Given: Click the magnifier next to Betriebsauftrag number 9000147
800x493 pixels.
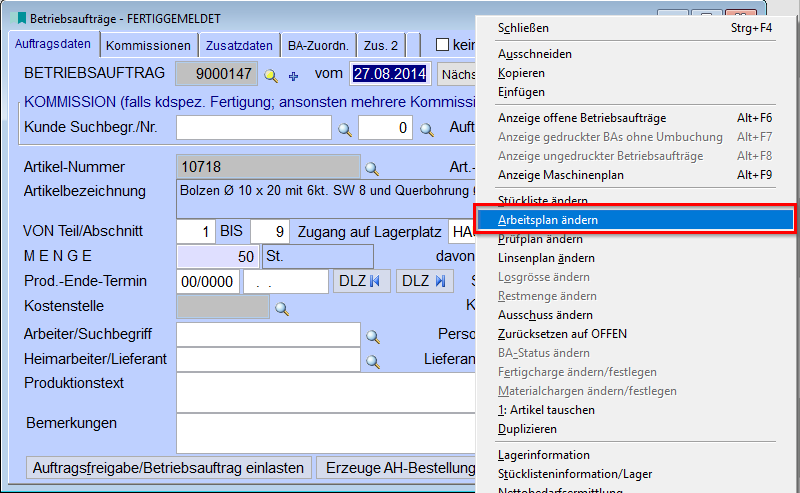Looking at the screenshot, I should click(271, 76).
